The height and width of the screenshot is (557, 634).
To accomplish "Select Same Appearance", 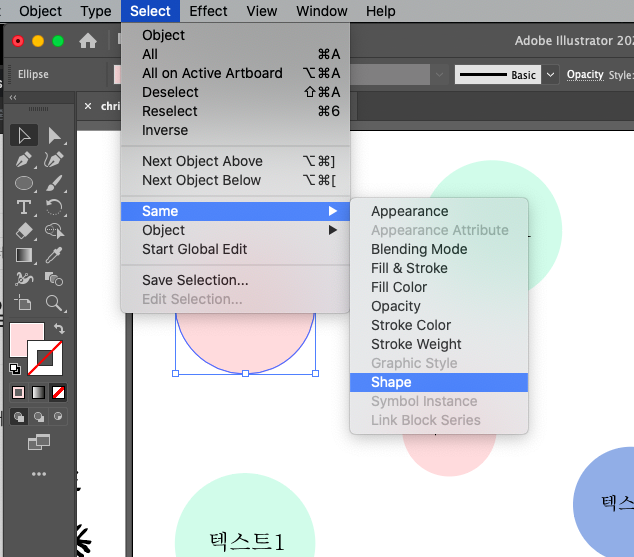I will (439, 211).
